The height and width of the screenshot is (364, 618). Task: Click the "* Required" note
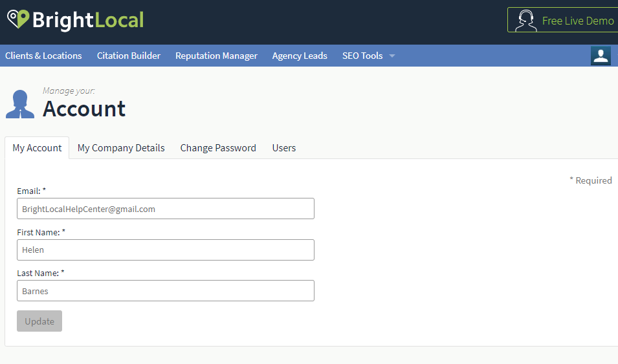coord(590,180)
